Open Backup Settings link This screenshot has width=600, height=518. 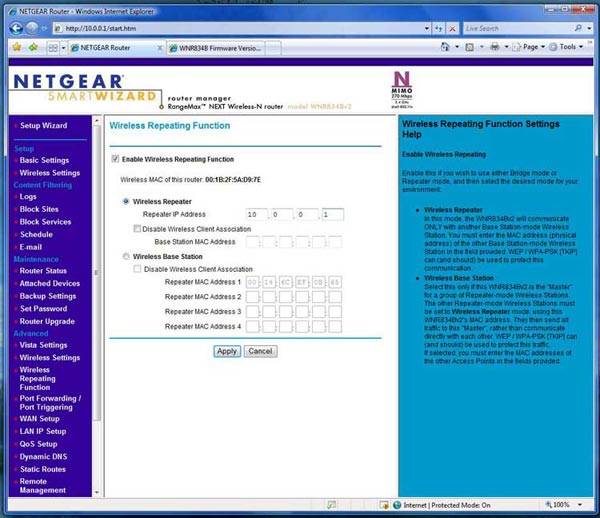point(48,296)
